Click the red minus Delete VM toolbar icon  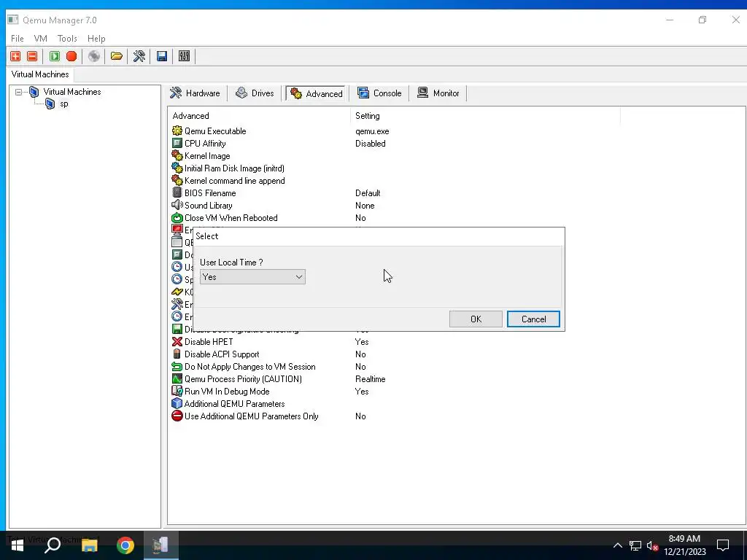point(32,56)
